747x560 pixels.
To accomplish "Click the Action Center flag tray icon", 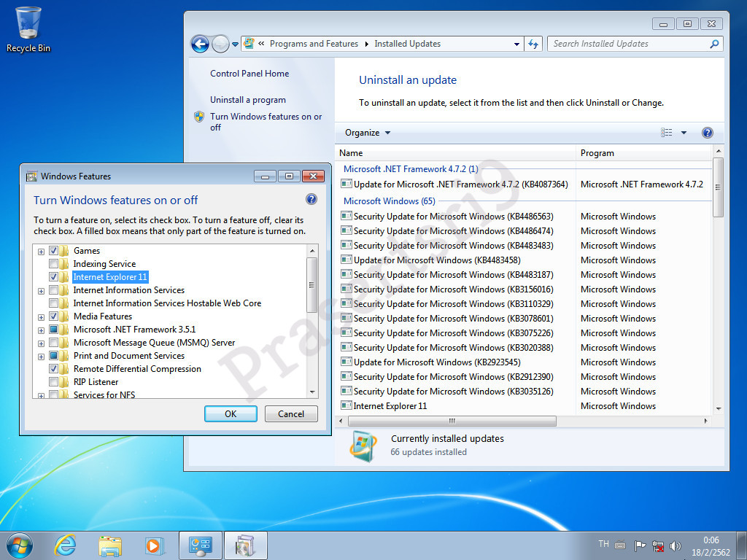I will point(640,545).
